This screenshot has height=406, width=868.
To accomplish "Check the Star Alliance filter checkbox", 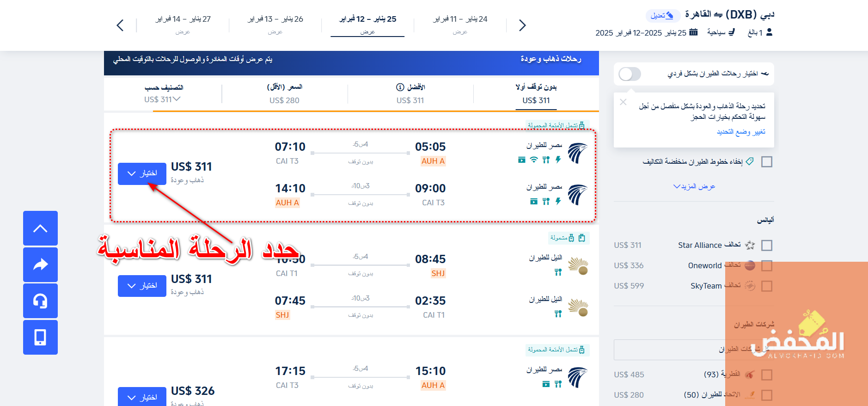I will (767, 245).
